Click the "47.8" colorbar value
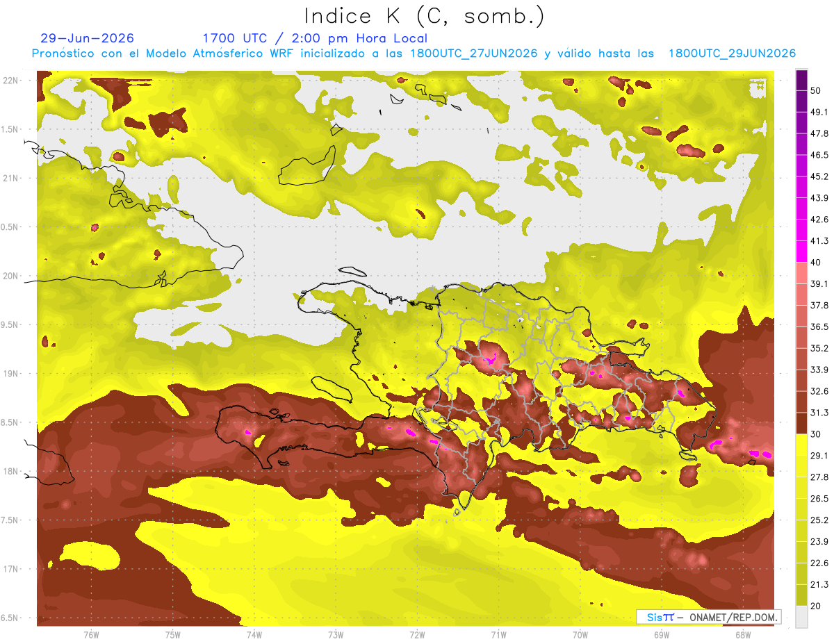834x644 pixels. click(x=819, y=133)
